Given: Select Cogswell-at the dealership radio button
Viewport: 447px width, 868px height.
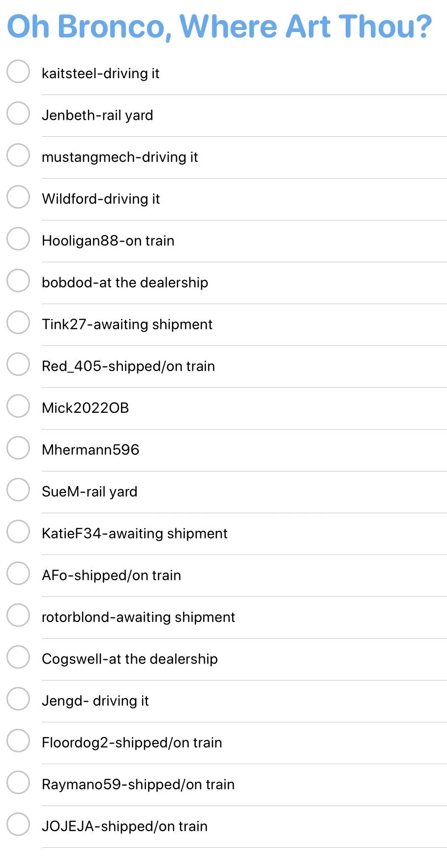Looking at the screenshot, I should coord(18,657).
